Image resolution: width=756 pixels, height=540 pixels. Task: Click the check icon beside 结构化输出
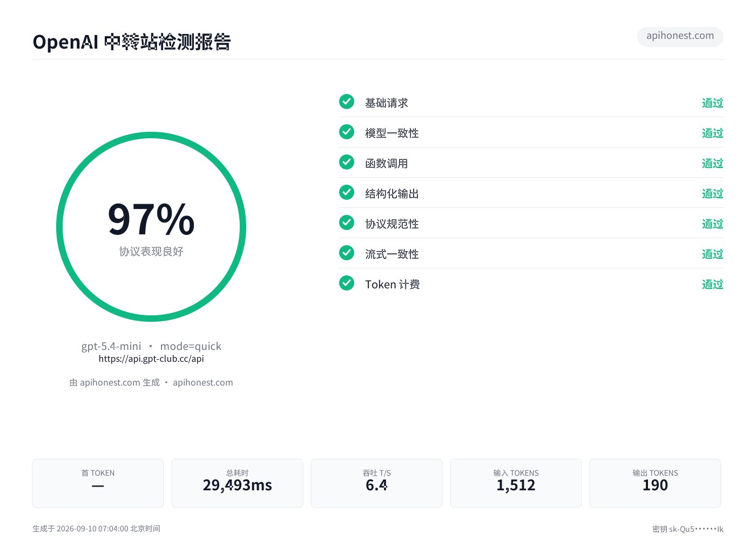point(347,192)
